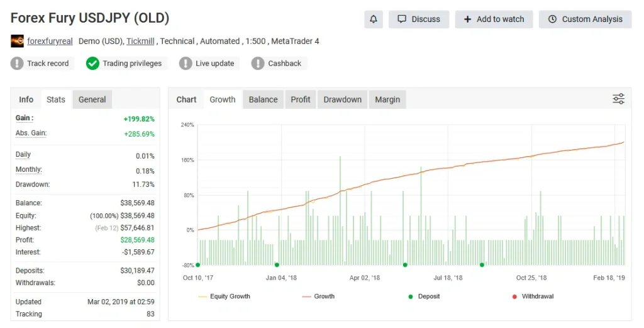Click the Live update warning icon
The height and width of the screenshot is (328, 644).
[186, 64]
